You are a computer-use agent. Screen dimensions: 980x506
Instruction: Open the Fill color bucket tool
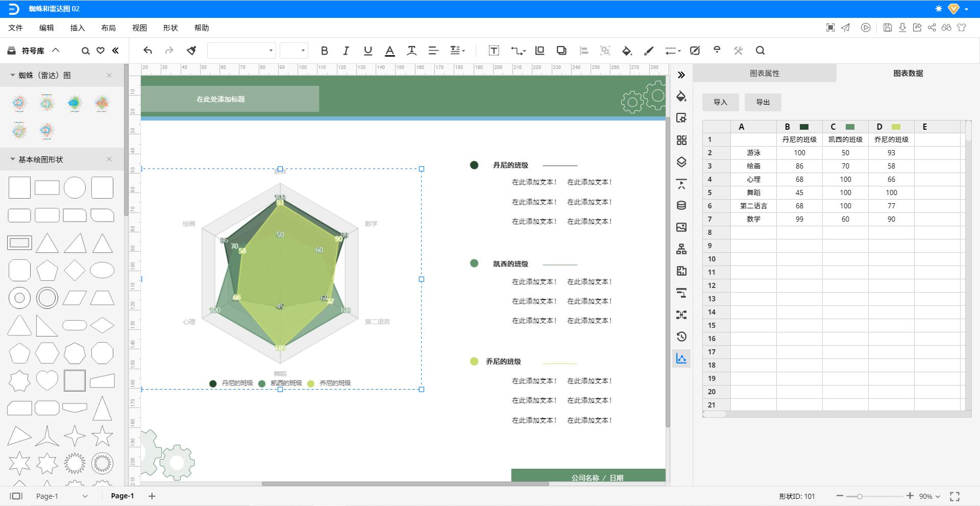coord(627,51)
